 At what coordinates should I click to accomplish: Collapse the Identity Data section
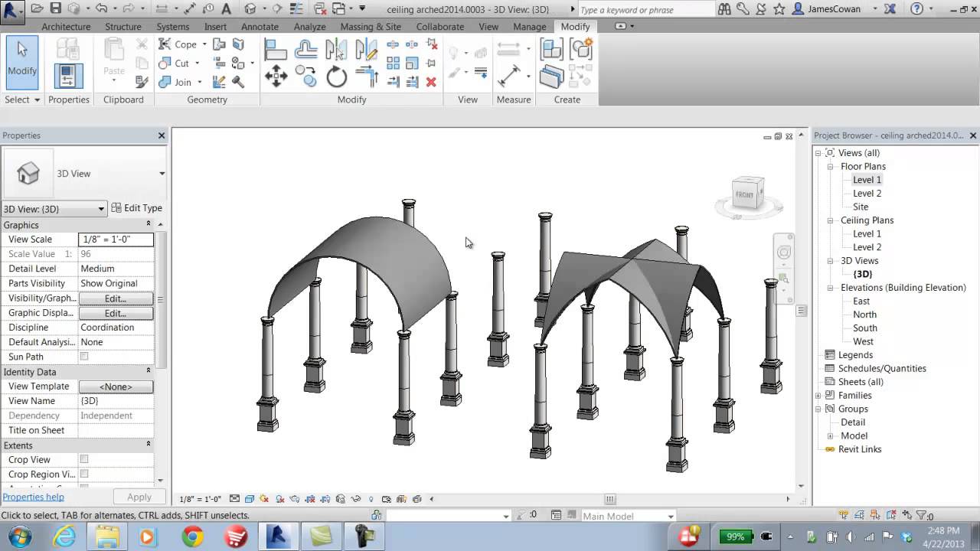149,372
